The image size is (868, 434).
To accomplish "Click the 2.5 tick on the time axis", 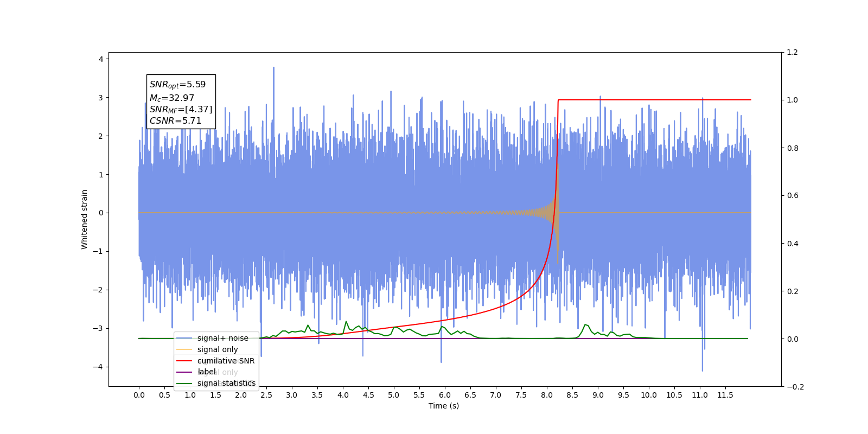I will [266, 395].
